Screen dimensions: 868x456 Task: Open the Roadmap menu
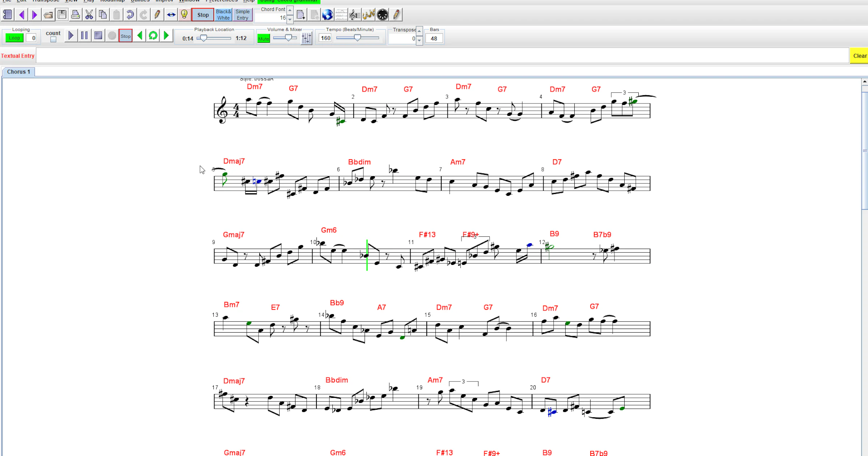point(112,1)
